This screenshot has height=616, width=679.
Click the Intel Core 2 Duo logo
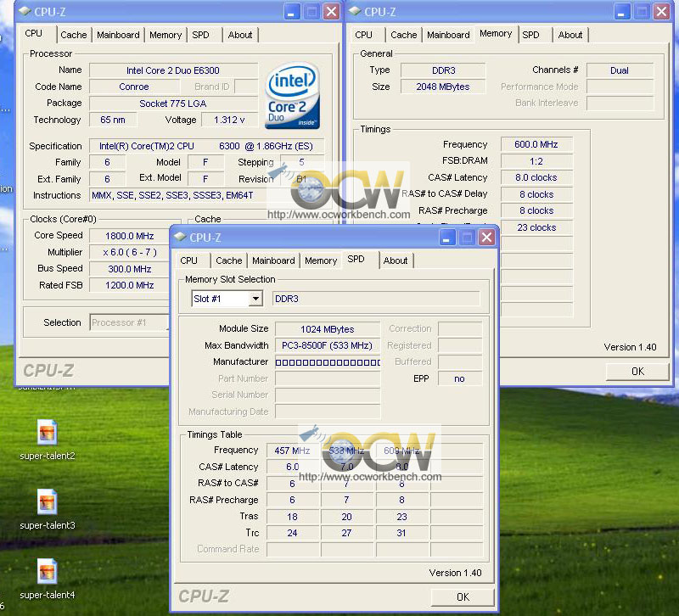(292, 96)
